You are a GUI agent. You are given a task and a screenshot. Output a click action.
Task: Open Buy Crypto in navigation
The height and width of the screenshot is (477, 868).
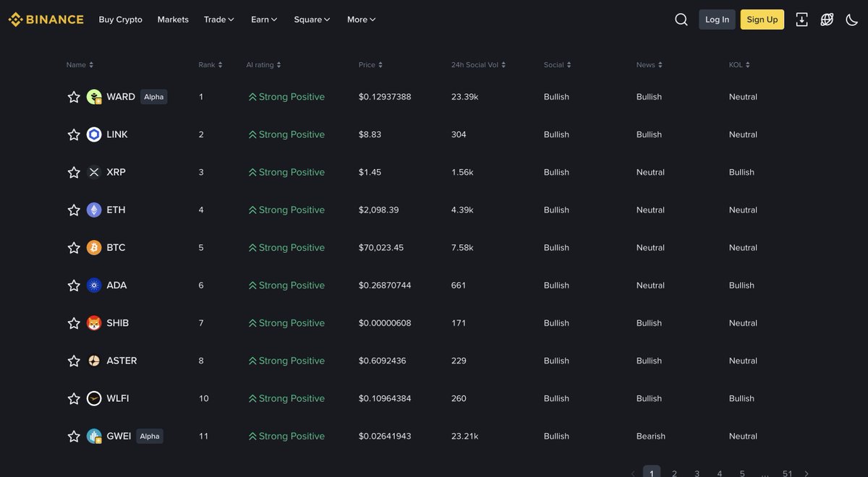pyautogui.click(x=121, y=20)
